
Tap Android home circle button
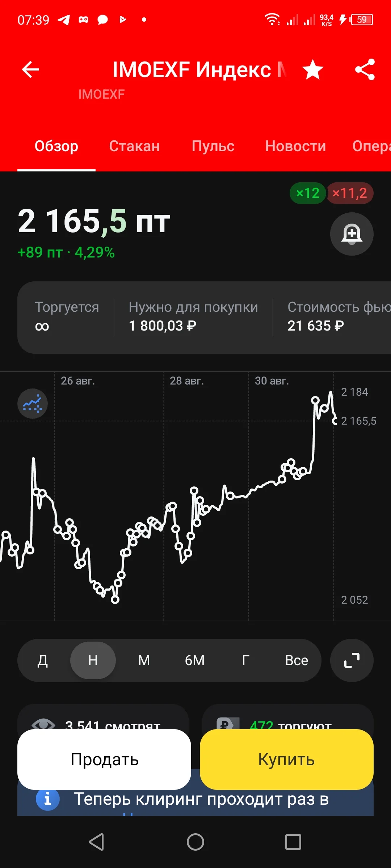pos(195,842)
